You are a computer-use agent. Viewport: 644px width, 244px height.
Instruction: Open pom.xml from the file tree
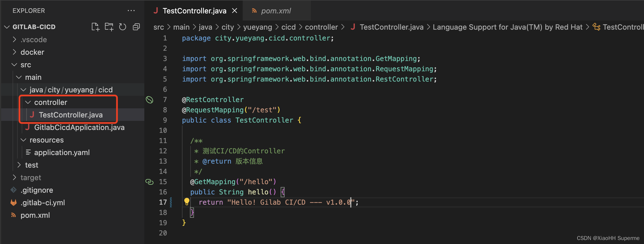(35, 215)
